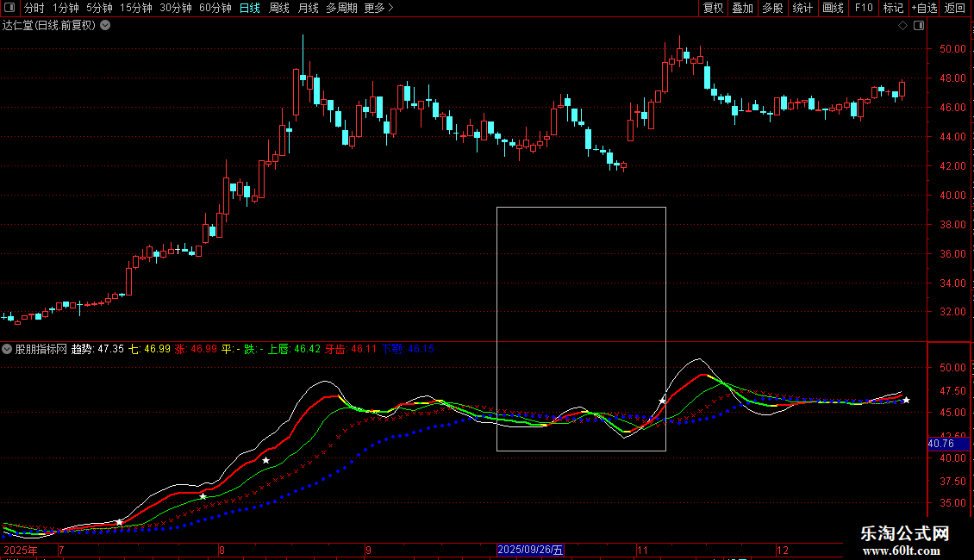Open the 统计 statistics tool
974x560 pixels.
coord(802,8)
